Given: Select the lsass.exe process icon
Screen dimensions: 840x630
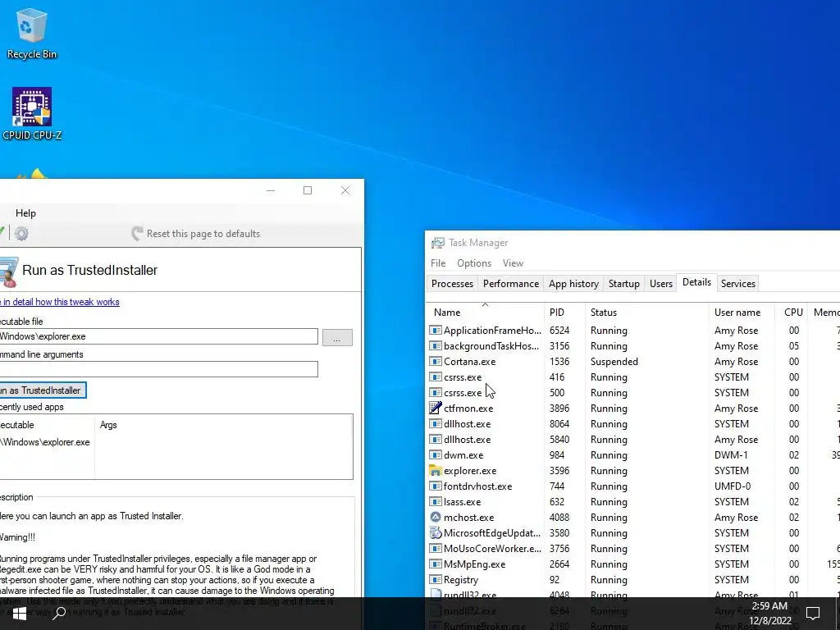Looking at the screenshot, I should pos(436,501).
